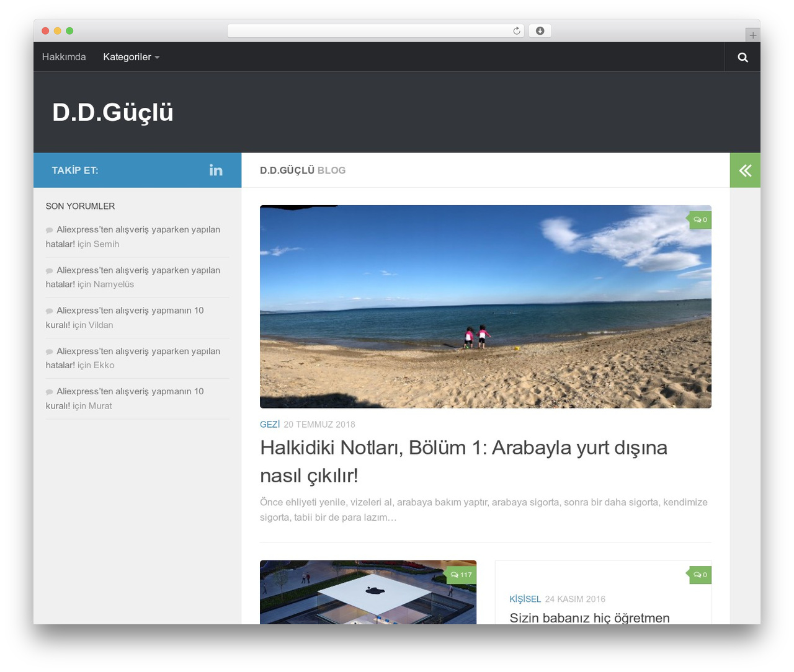Open the search icon in navigation bar
The image size is (794, 672).
tap(743, 57)
